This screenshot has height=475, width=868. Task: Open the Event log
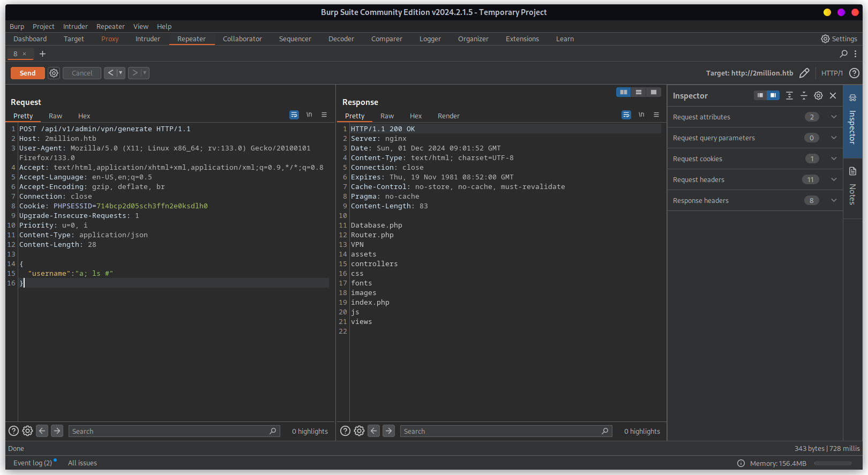click(x=33, y=463)
